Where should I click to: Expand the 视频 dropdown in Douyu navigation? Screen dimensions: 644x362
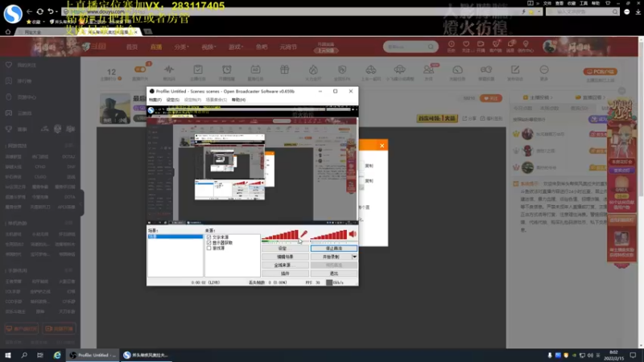click(208, 47)
